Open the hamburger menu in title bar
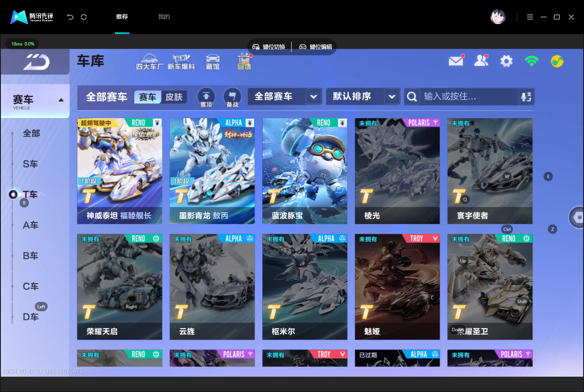The width and height of the screenshot is (584, 392). 530,17
